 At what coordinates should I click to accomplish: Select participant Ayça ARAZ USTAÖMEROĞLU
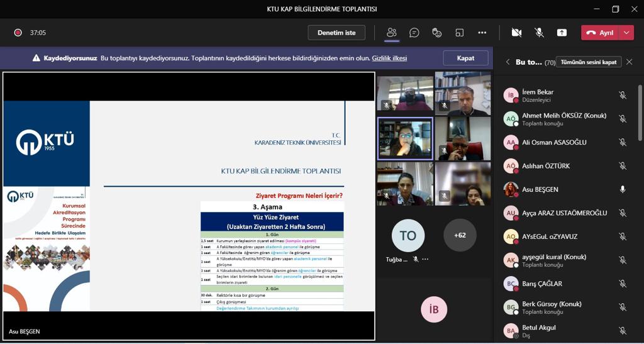pyautogui.click(x=567, y=213)
